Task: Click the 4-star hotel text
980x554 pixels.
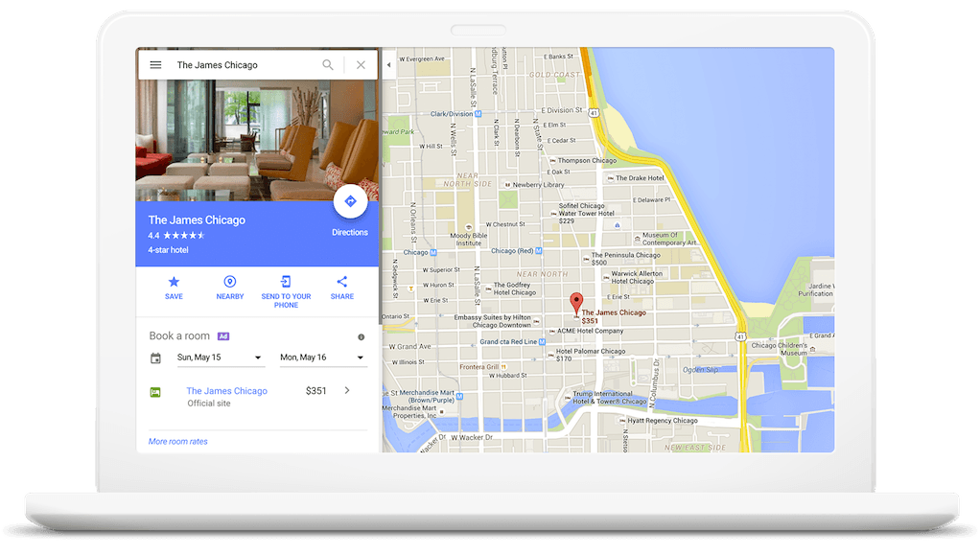Action: coord(168,250)
